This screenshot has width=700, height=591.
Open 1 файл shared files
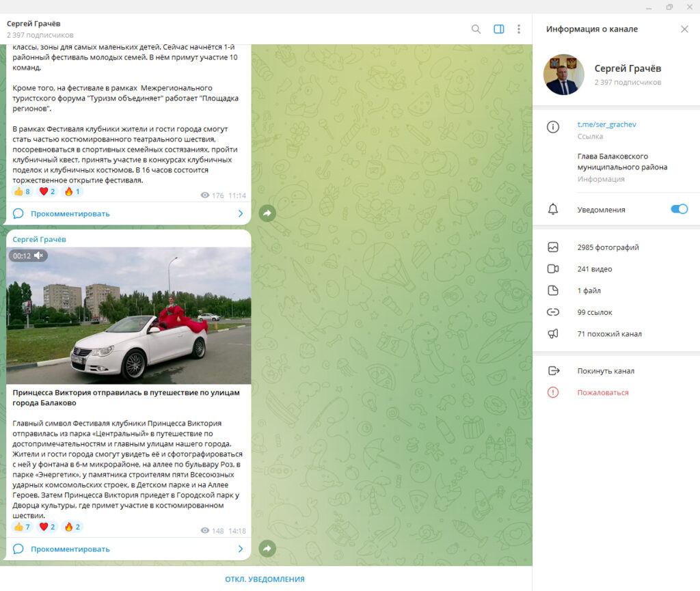coord(589,291)
